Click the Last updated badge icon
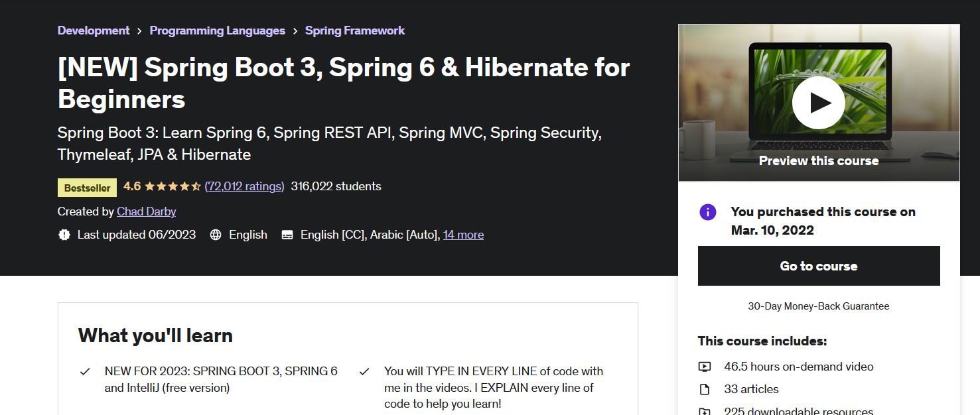The height and width of the screenshot is (415, 980). tap(64, 235)
